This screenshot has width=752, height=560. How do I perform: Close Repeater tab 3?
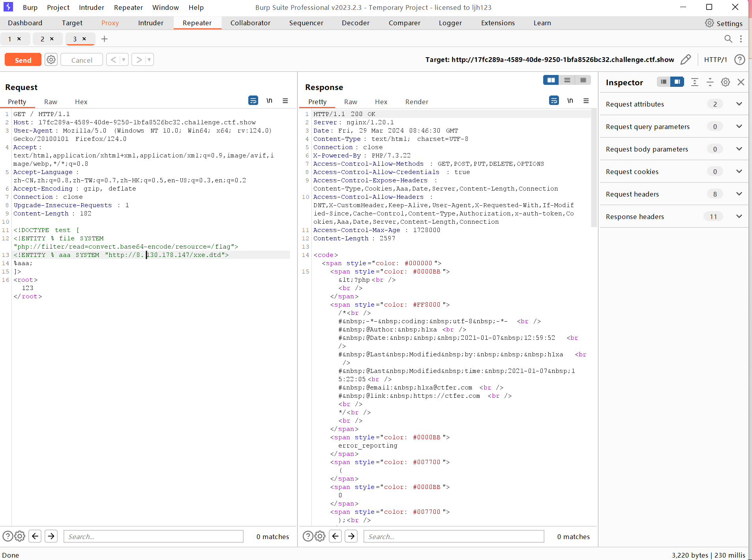click(x=84, y=39)
